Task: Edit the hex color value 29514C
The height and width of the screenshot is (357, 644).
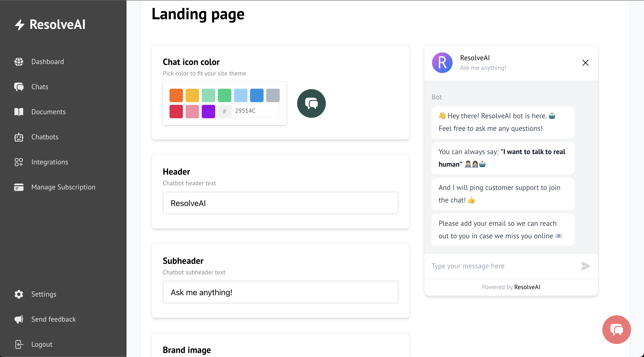Action: coord(255,111)
